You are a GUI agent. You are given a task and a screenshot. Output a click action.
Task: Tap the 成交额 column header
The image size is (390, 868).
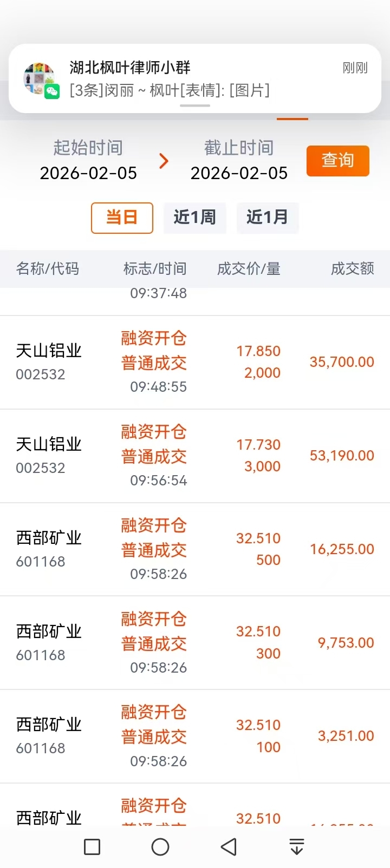click(352, 268)
